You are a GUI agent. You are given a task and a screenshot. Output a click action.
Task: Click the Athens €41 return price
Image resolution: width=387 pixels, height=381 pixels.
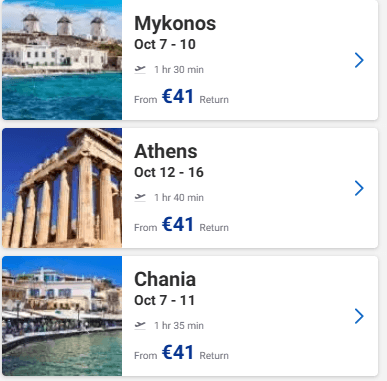click(178, 224)
